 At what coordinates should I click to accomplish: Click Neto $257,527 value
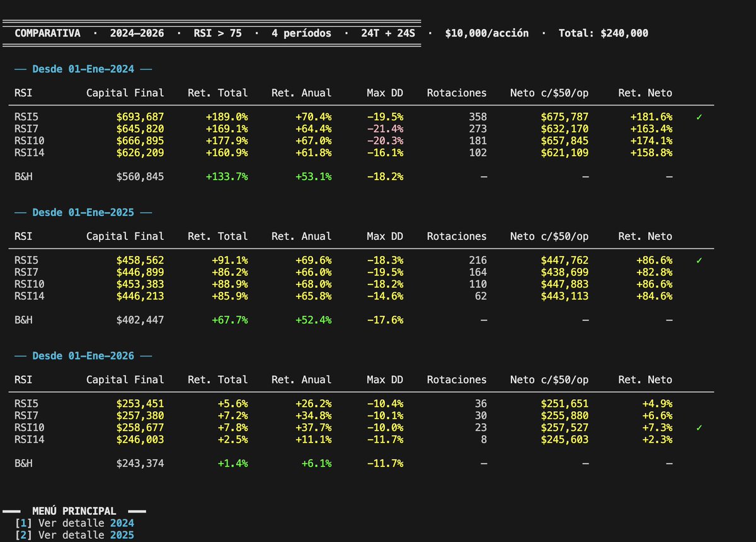pyautogui.click(x=564, y=427)
